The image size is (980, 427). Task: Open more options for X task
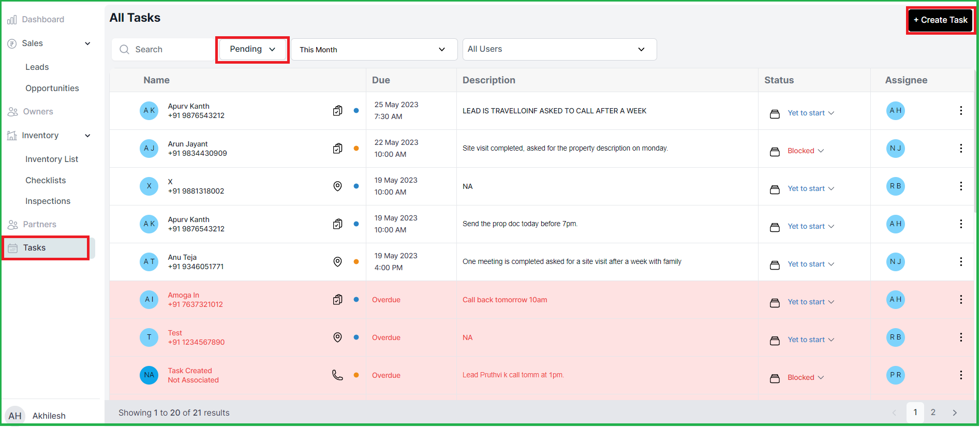pyautogui.click(x=961, y=186)
